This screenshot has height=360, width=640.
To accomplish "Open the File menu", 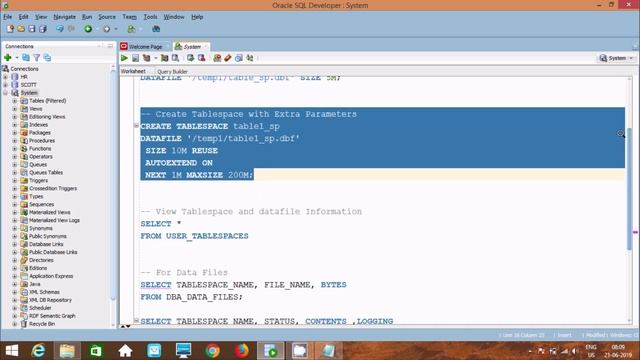I will click(x=7, y=17).
